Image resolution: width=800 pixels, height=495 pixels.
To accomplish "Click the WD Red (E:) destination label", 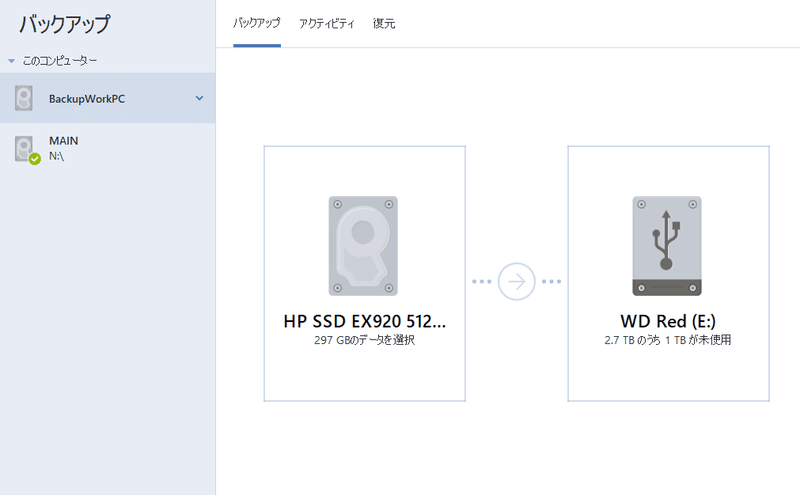I will click(668, 321).
